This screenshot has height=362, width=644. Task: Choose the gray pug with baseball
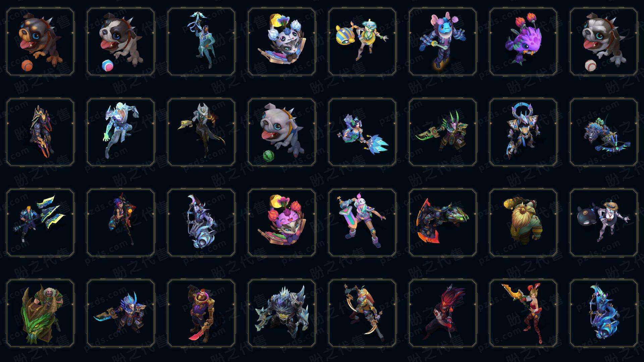[x=604, y=42]
